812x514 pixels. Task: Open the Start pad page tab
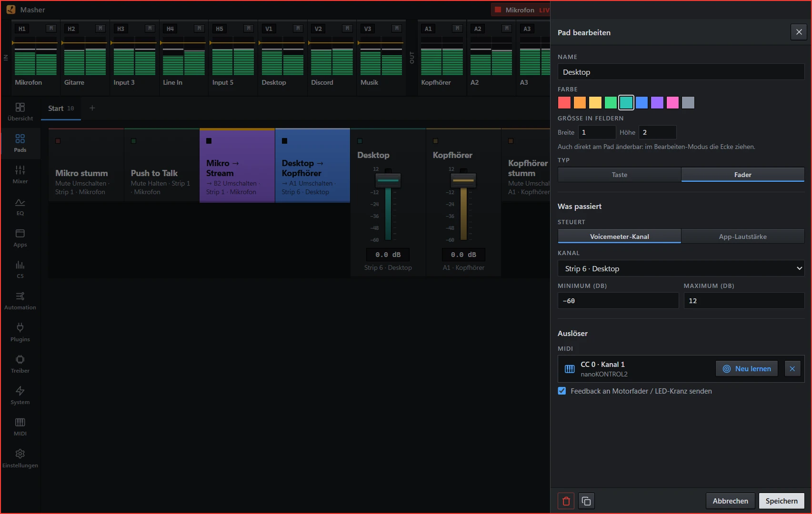(x=61, y=109)
